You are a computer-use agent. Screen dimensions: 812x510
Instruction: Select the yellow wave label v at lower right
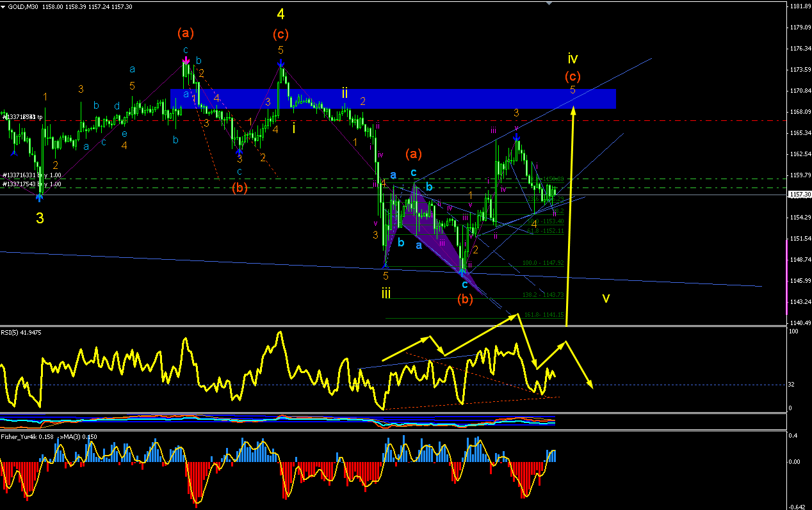606,298
